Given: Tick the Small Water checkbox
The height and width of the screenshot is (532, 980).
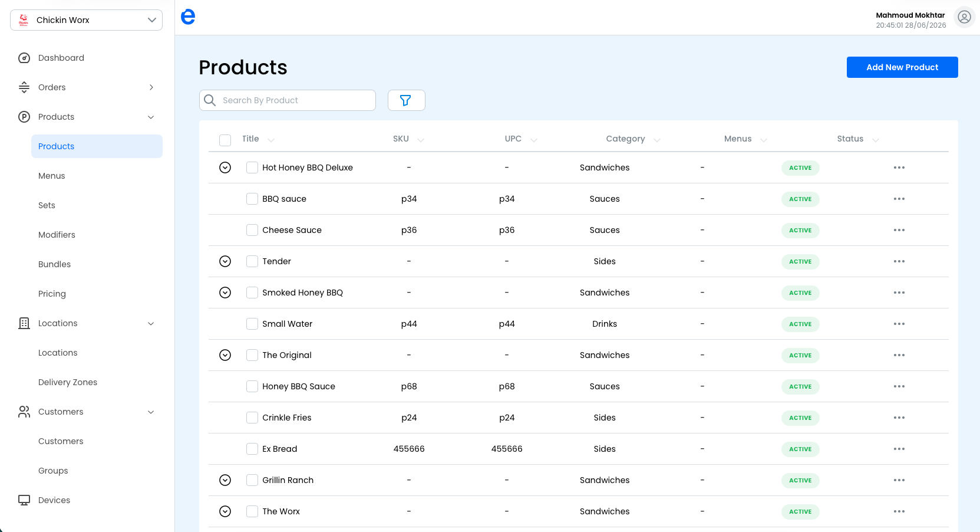Looking at the screenshot, I should [252, 324].
